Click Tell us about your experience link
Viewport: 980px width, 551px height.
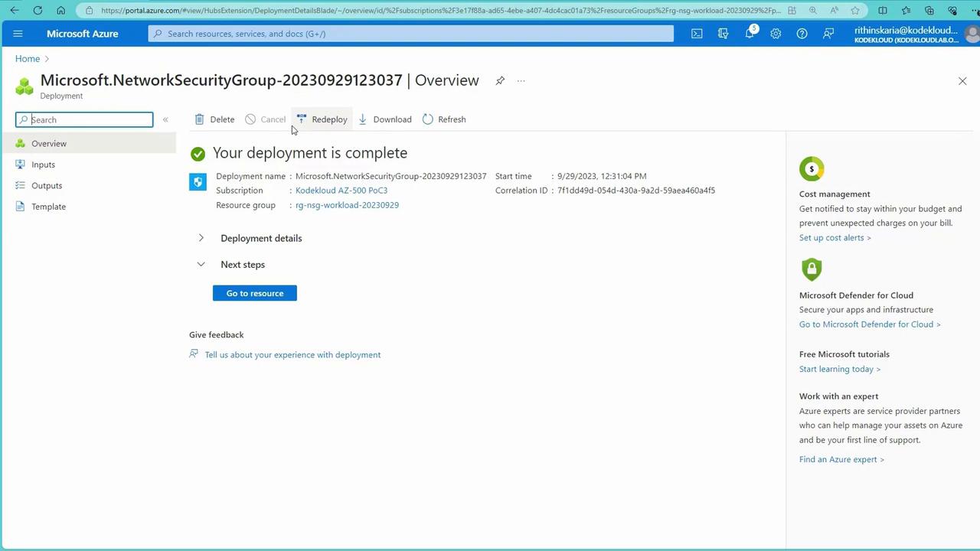tap(292, 355)
